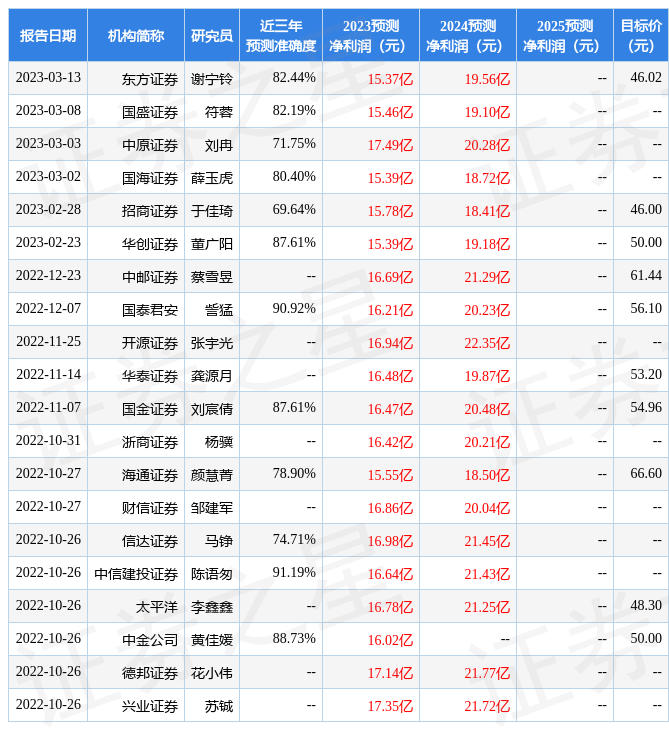The image size is (669, 730).
Task: Click researcher name 訾猛
Action: click(x=219, y=310)
